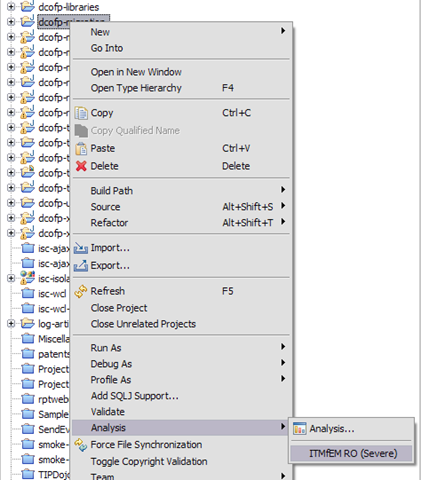Expand the selected dcofp-m project node
This screenshot has width=421, height=480.
11,22
